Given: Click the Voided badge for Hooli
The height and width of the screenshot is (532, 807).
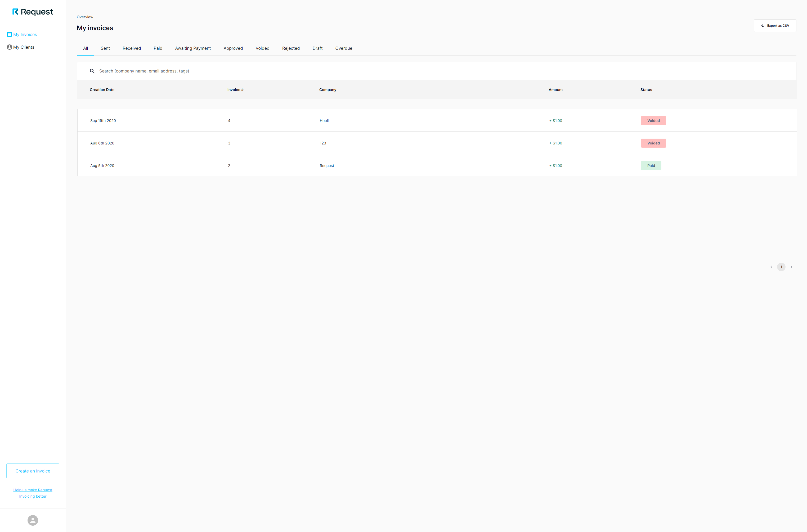Looking at the screenshot, I should click(x=653, y=121).
